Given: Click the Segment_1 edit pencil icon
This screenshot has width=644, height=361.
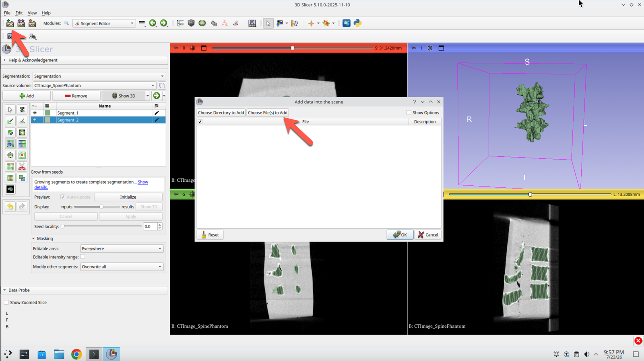Looking at the screenshot, I should tap(157, 113).
